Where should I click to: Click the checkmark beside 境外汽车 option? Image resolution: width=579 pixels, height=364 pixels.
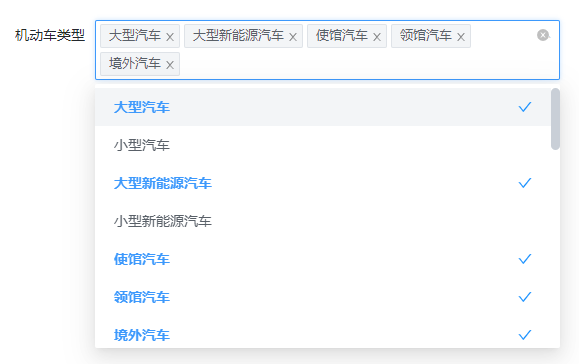525,335
